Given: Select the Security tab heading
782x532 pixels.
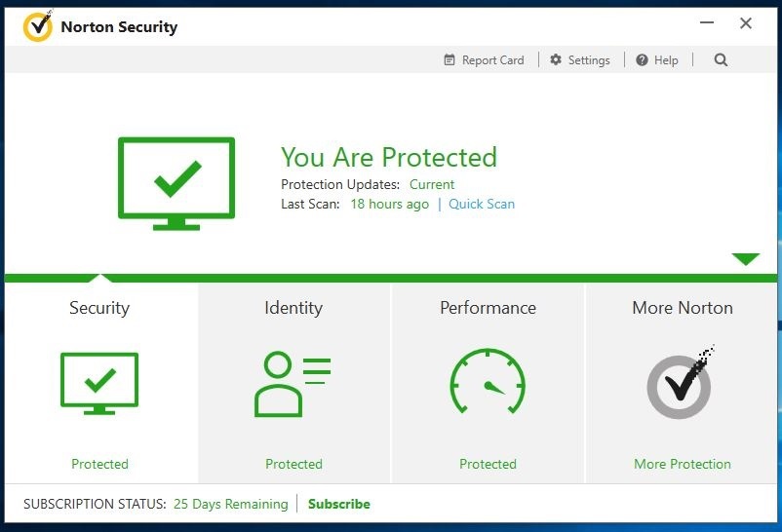Looking at the screenshot, I should click(99, 308).
